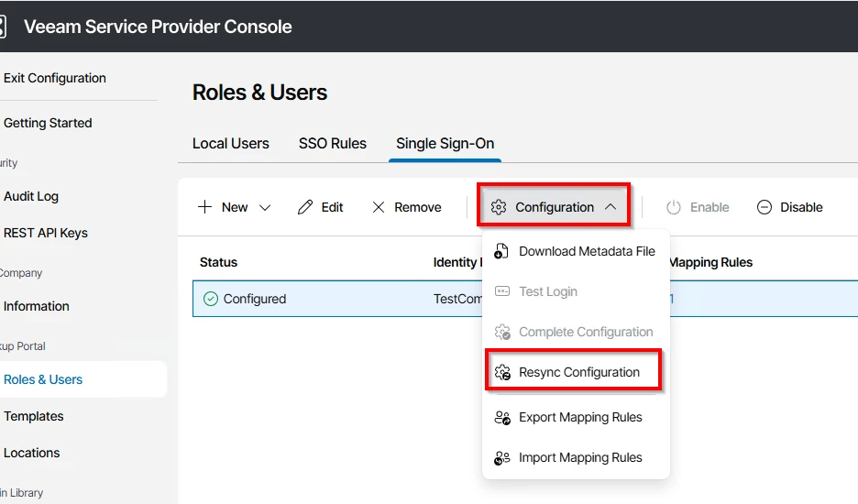Click the Resync Configuration gear icon
The height and width of the screenshot is (504, 858).
tap(501, 372)
